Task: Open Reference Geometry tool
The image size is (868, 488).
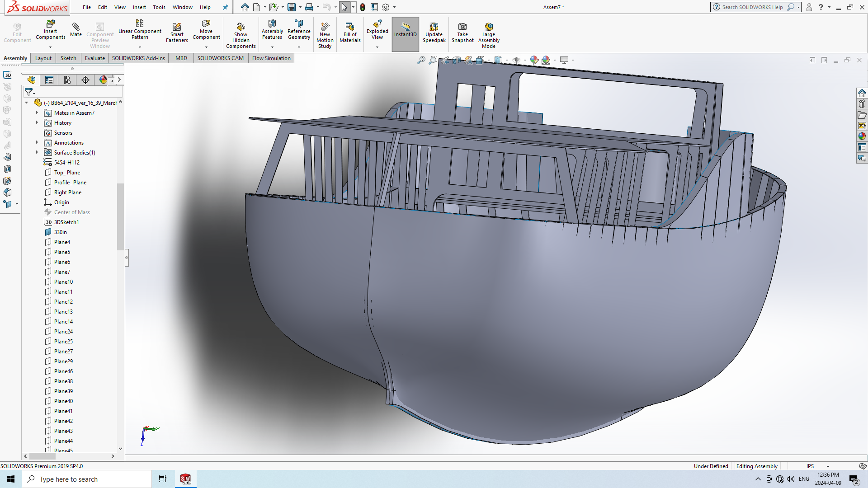Action: 299,30
